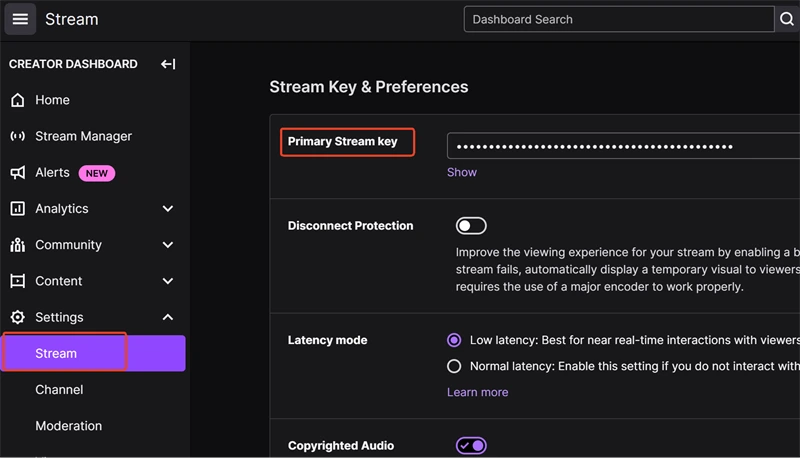The height and width of the screenshot is (458, 800).
Task: Select the Low latency radio option
Action: point(454,340)
